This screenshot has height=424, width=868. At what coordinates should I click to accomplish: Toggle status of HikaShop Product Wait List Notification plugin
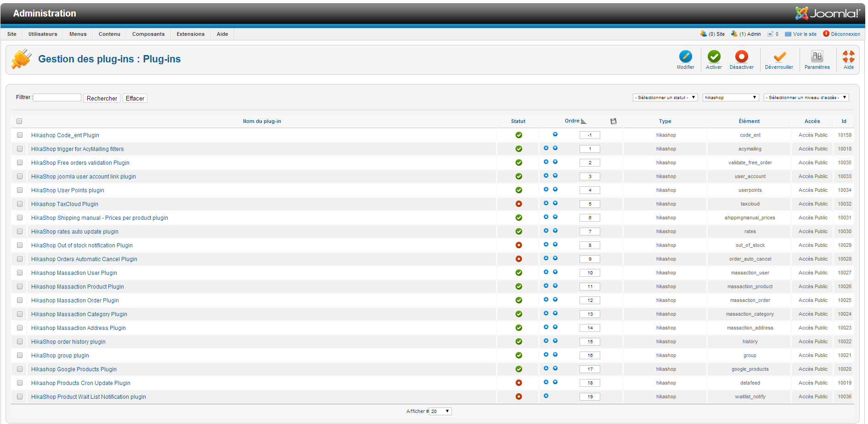tap(519, 396)
